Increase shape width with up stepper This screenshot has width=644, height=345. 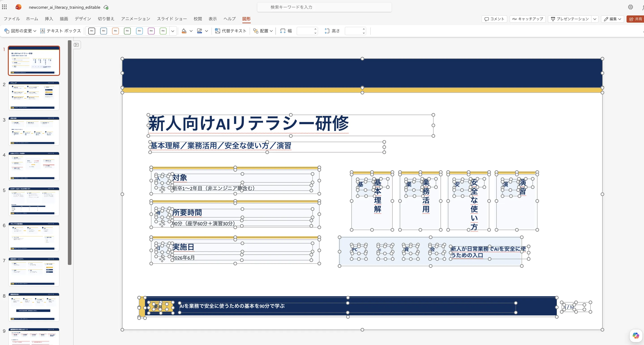pyautogui.click(x=316, y=29)
